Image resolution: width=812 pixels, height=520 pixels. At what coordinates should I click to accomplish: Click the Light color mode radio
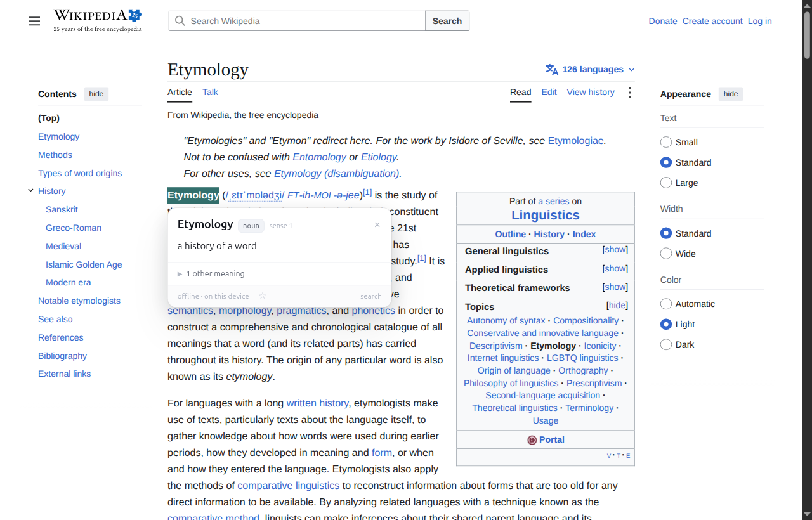(x=666, y=324)
